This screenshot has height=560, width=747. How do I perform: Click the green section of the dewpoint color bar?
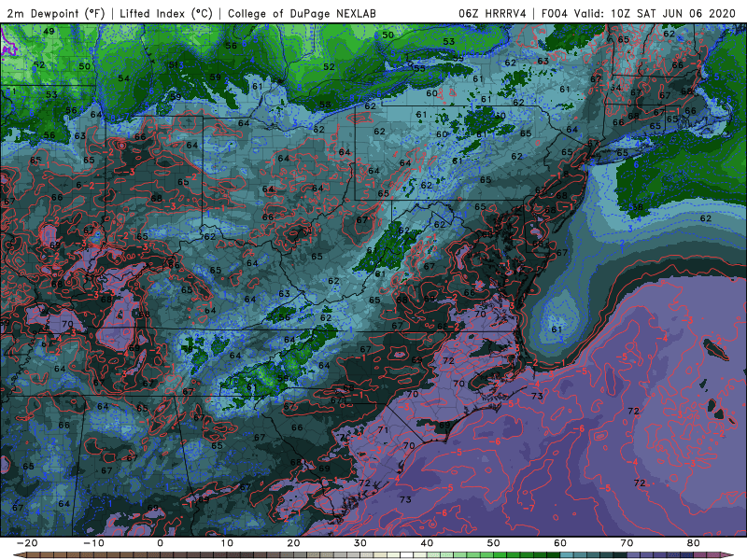pos(496,555)
